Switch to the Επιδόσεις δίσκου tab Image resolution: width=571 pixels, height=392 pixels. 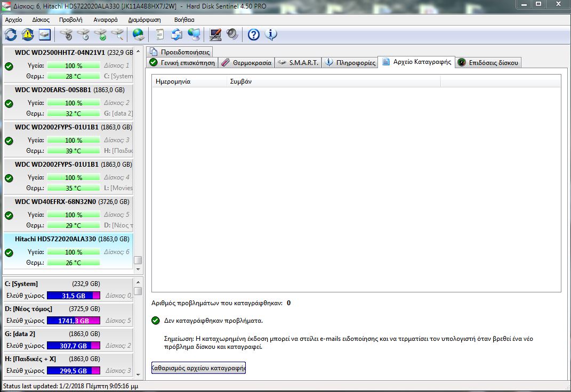(x=488, y=62)
